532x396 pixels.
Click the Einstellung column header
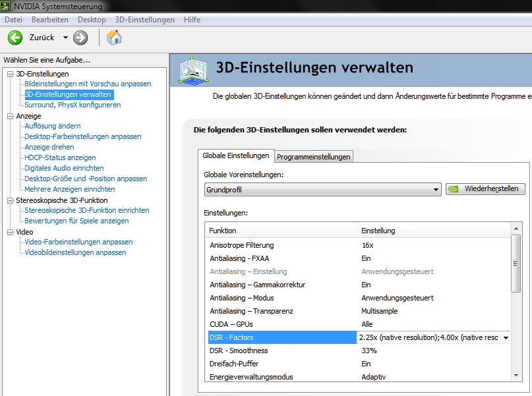coord(434,231)
